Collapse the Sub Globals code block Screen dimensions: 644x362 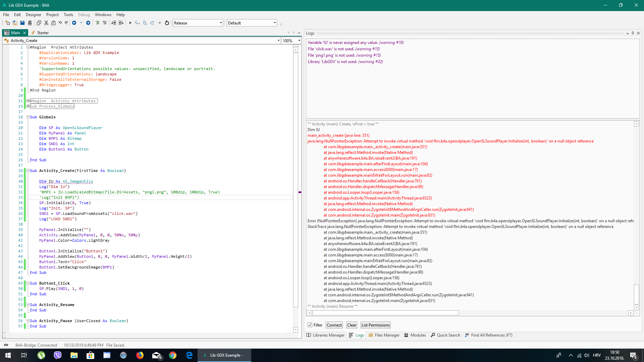[x=28, y=117]
